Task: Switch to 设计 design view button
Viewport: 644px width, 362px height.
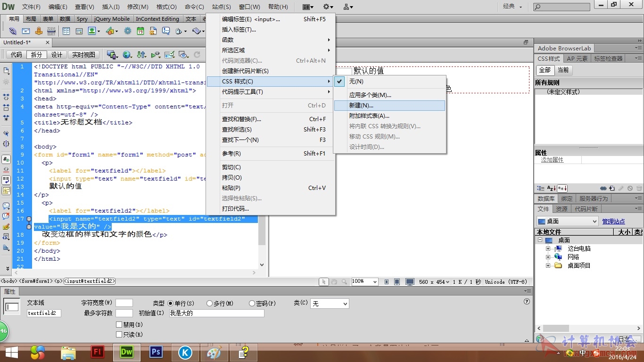Action: [x=57, y=55]
